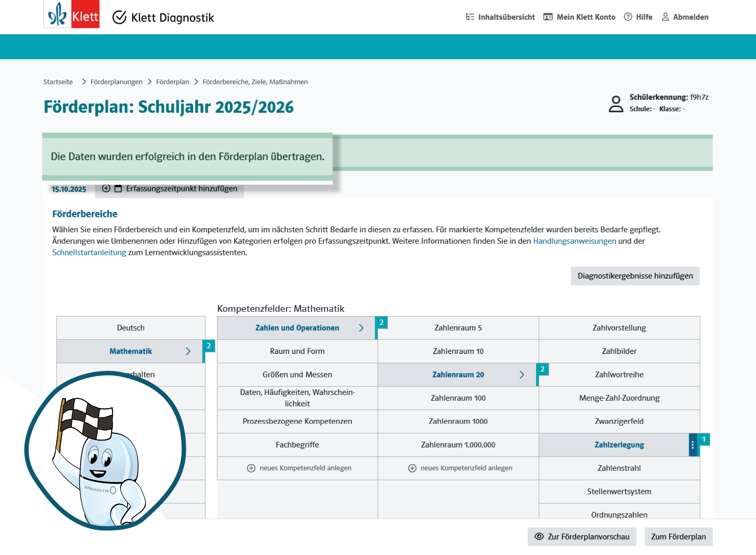This screenshot has width=756, height=555.
Task: Click the Diagnostix mascot with flag
Action: 105,451
